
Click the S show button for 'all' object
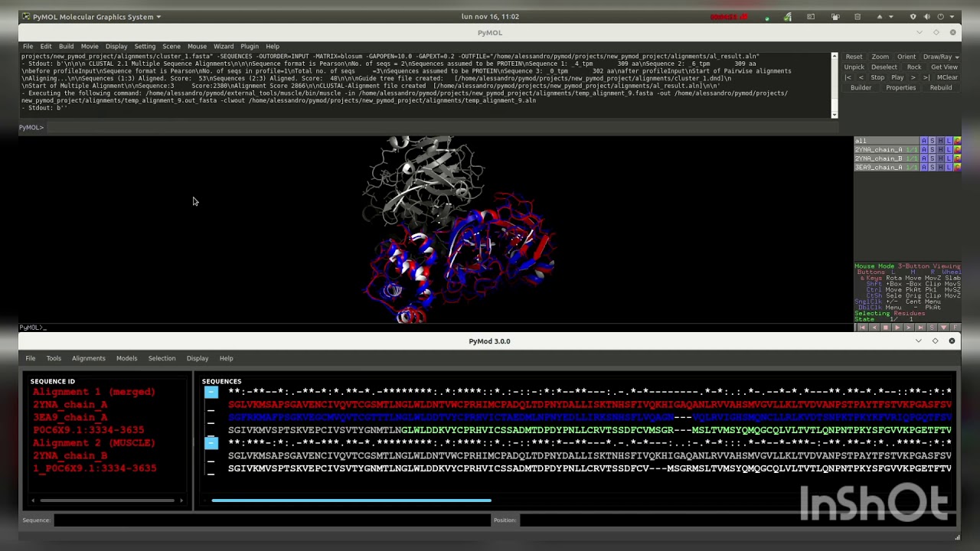932,141
